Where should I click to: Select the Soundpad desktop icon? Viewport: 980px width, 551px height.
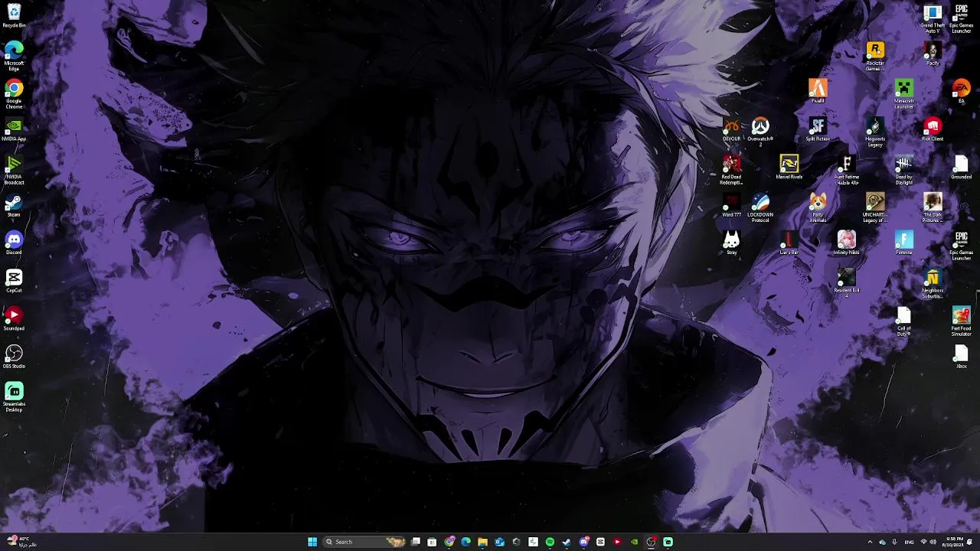pyautogui.click(x=14, y=318)
